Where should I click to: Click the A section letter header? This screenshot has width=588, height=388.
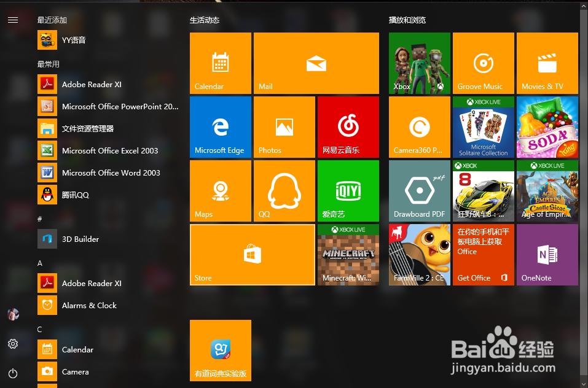[x=40, y=263]
